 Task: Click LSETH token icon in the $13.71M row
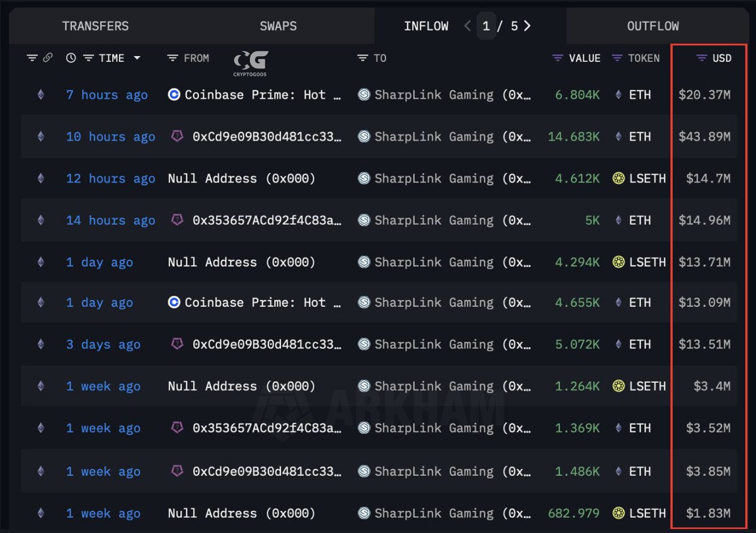click(x=619, y=261)
